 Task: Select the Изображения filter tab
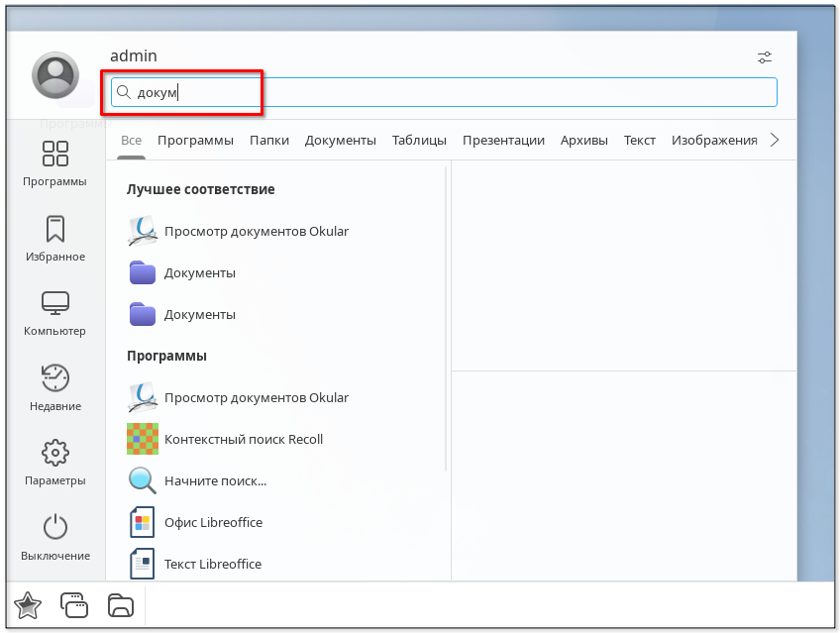(713, 140)
